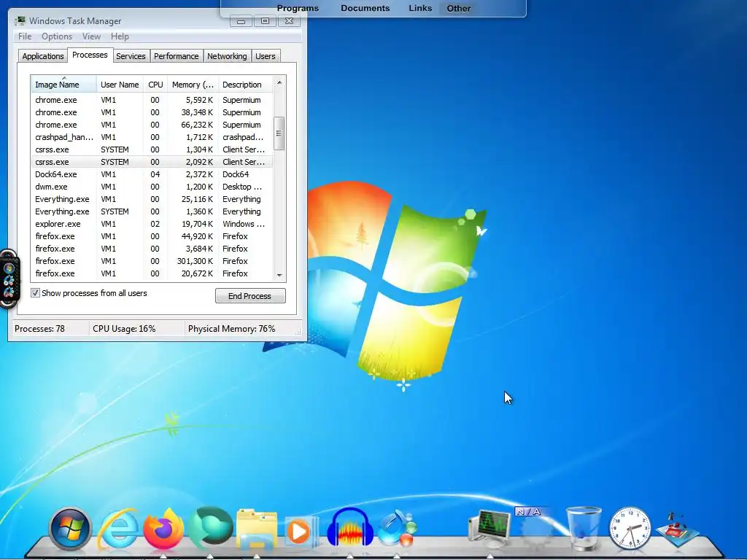Open the Documents shelf tab at top
Viewport: 747px width, 560px height.
(365, 8)
